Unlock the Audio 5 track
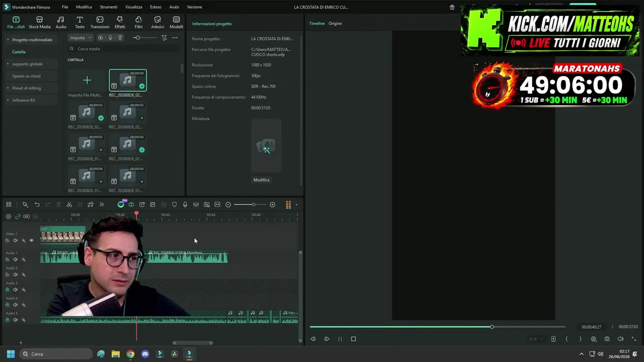The image size is (644, 362). [x=7, y=320]
